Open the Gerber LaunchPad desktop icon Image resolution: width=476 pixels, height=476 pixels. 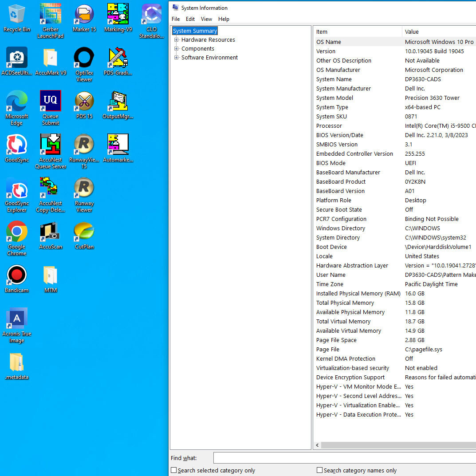[50, 15]
